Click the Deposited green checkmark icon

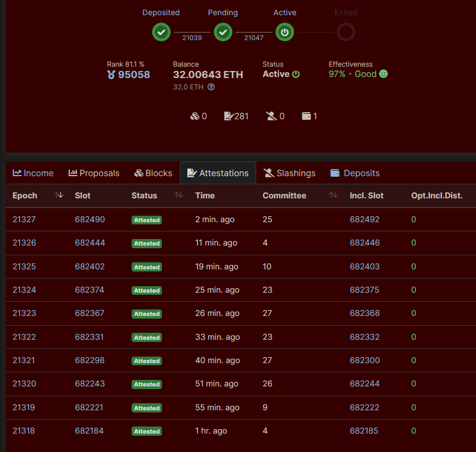(x=161, y=32)
